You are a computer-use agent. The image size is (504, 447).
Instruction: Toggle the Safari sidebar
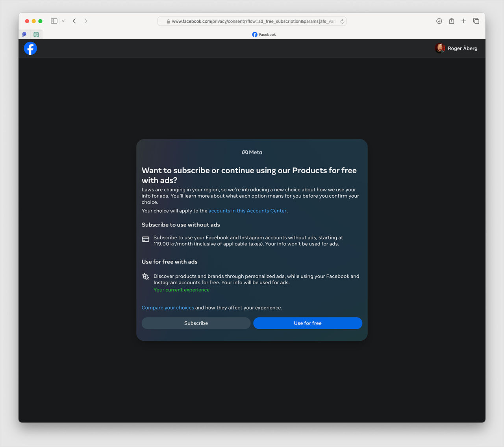(54, 21)
